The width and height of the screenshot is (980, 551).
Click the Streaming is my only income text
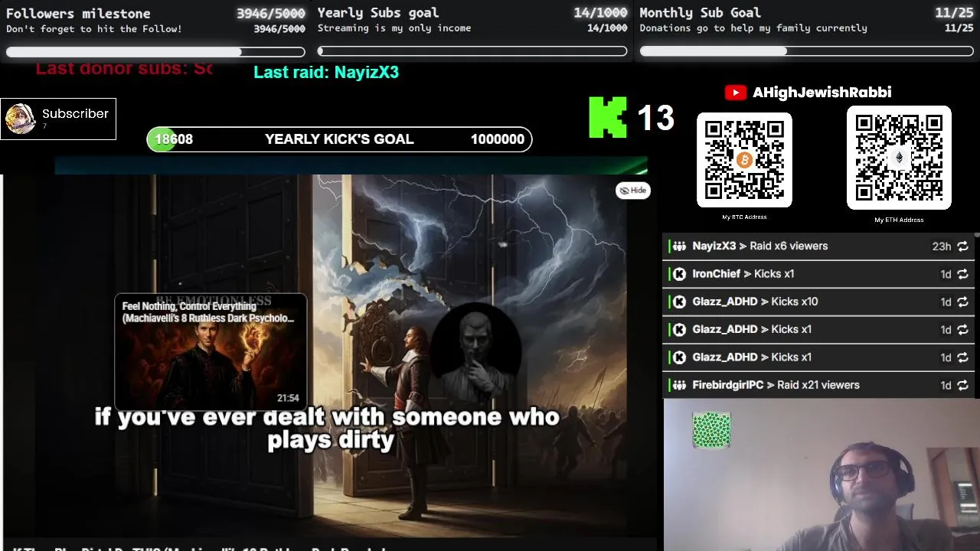[394, 28]
